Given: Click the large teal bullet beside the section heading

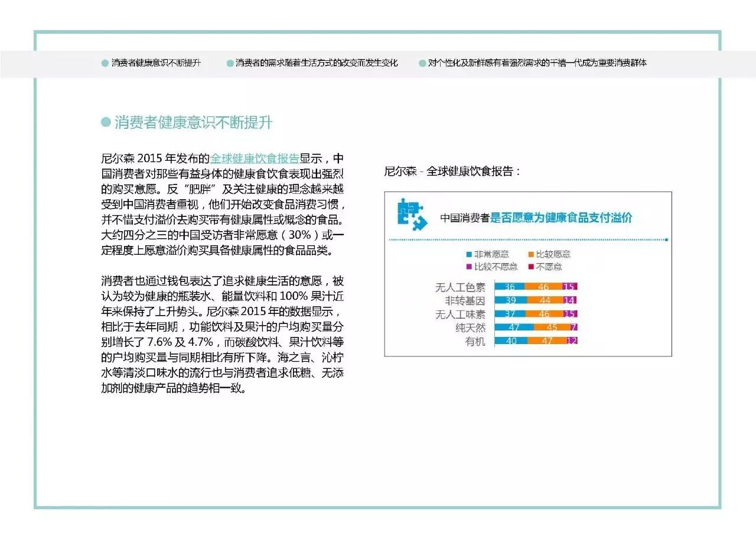Looking at the screenshot, I should [106, 122].
